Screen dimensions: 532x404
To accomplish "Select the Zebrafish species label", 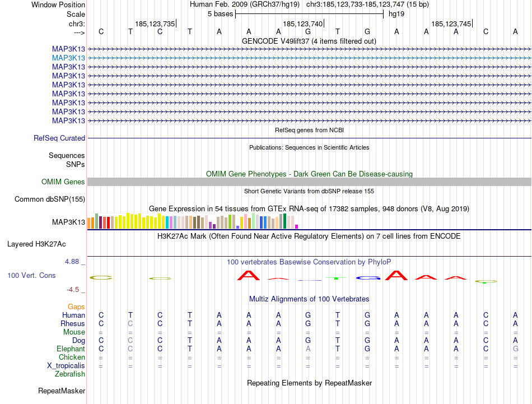I will pyautogui.click(x=69, y=374).
